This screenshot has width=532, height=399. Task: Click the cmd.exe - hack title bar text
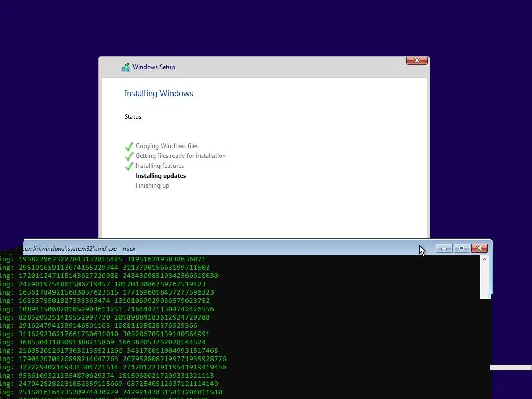[x=79, y=249]
